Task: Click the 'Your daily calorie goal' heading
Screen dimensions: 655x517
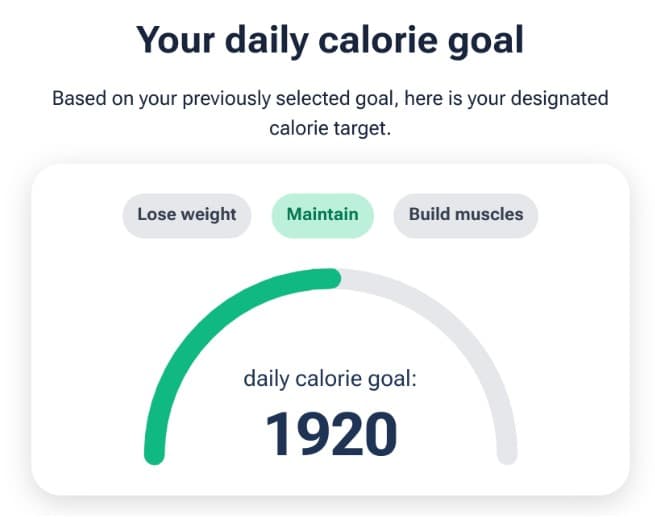Action: [x=330, y=41]
